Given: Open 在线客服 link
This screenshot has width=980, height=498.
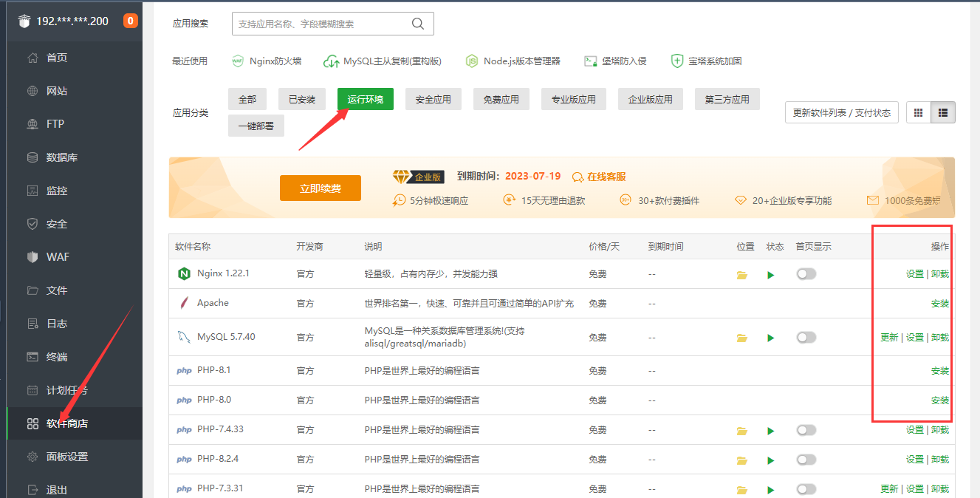Looking at the screenshot, I should point(600,177).
